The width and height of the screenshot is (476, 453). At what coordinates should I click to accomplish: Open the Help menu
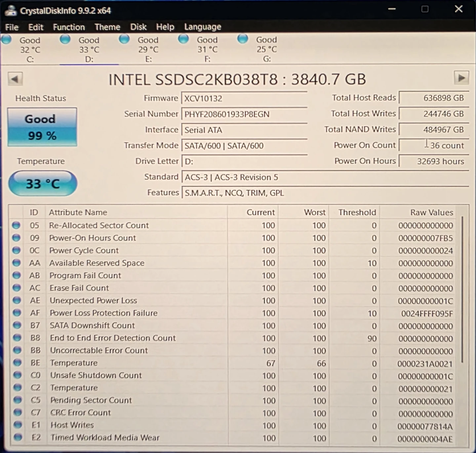tap(165, 27)
